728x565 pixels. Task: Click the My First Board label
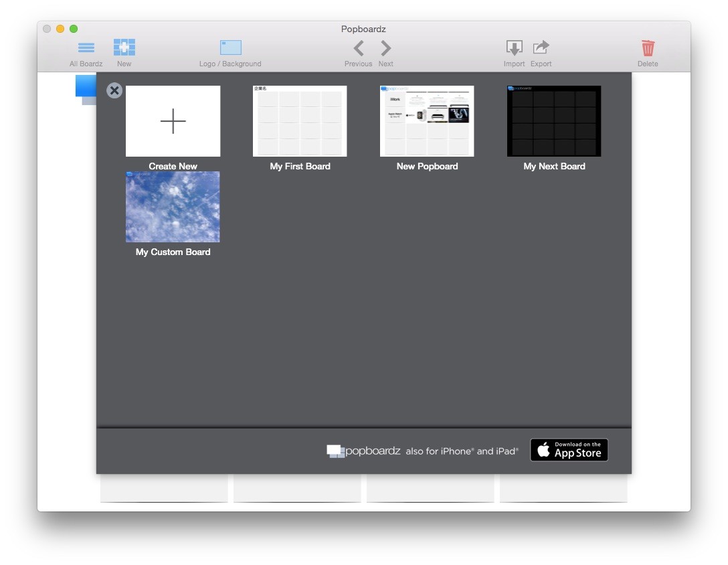coord(300,166)
